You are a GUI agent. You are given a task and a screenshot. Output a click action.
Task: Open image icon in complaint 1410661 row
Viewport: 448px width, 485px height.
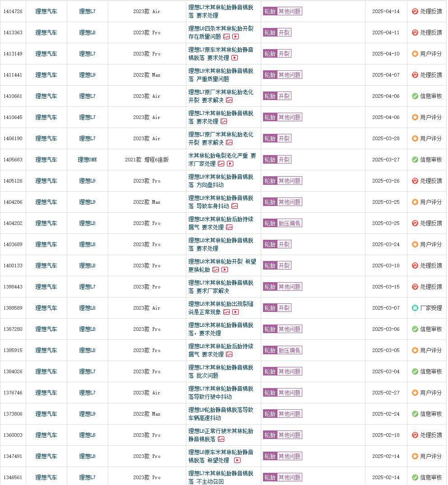[x=229, y=100]
